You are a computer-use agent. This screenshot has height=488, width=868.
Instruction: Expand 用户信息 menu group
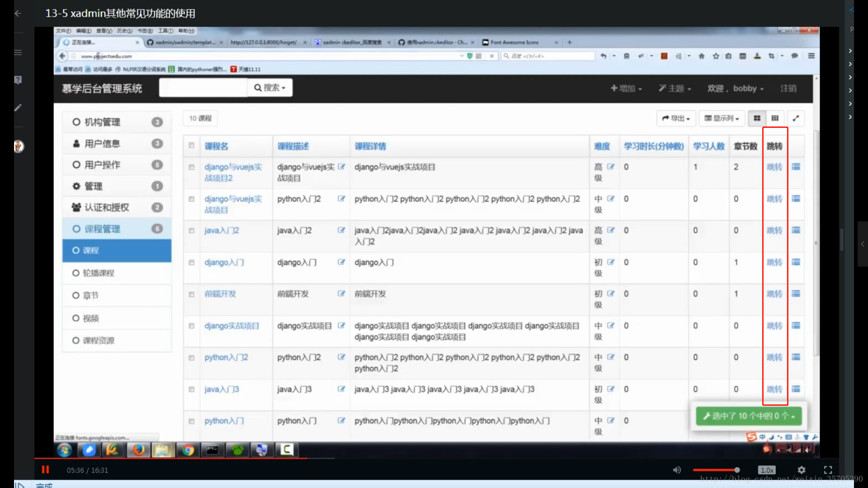pos(117,144)
